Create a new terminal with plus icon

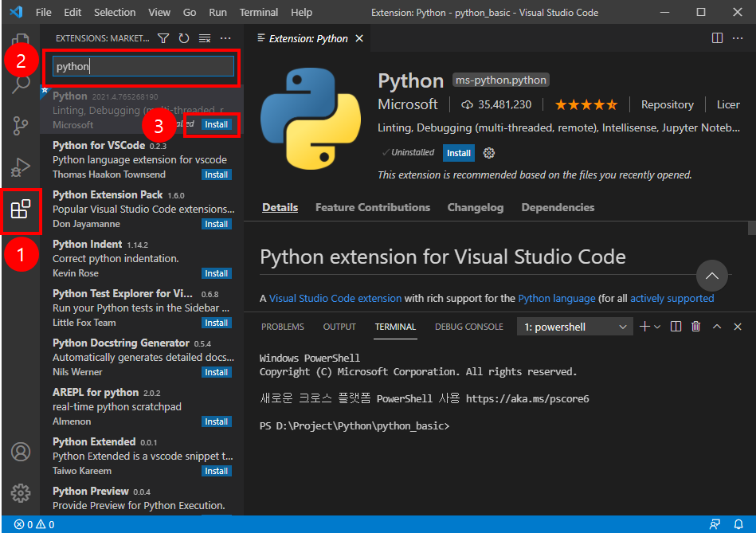(x=644, y=327)
